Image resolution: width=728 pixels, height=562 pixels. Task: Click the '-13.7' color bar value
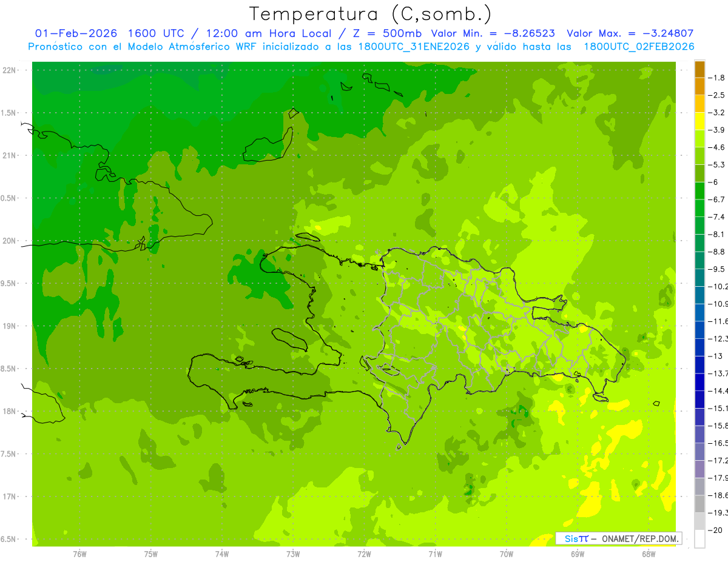click(718, 373)
